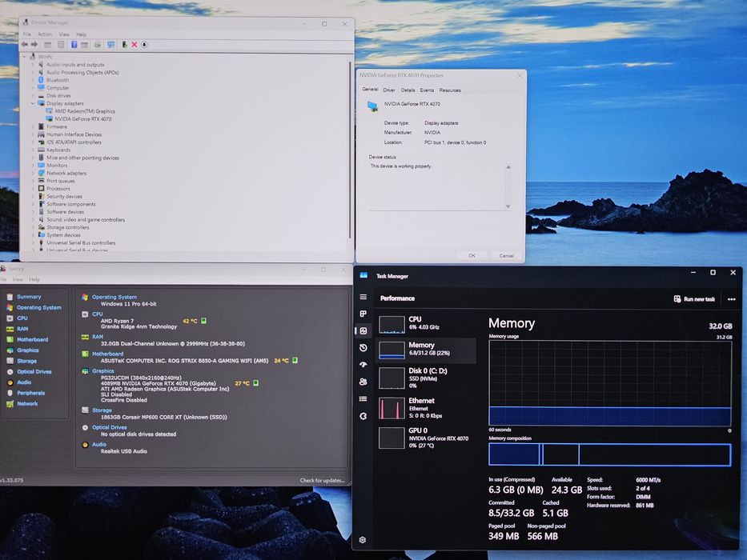Select Ethernet performance item in Task Manager

(x=426, y=408)
